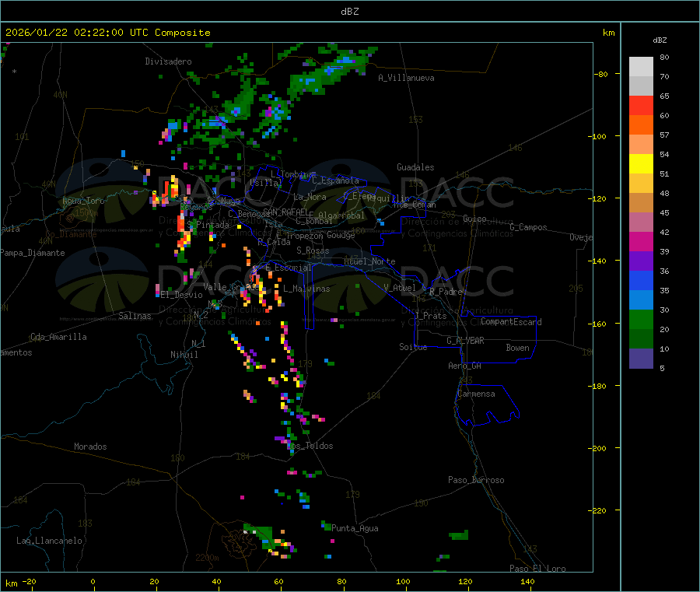Click the Valle_Grande map label
Viewport: 700px width, 592px height.
(231, 286)
